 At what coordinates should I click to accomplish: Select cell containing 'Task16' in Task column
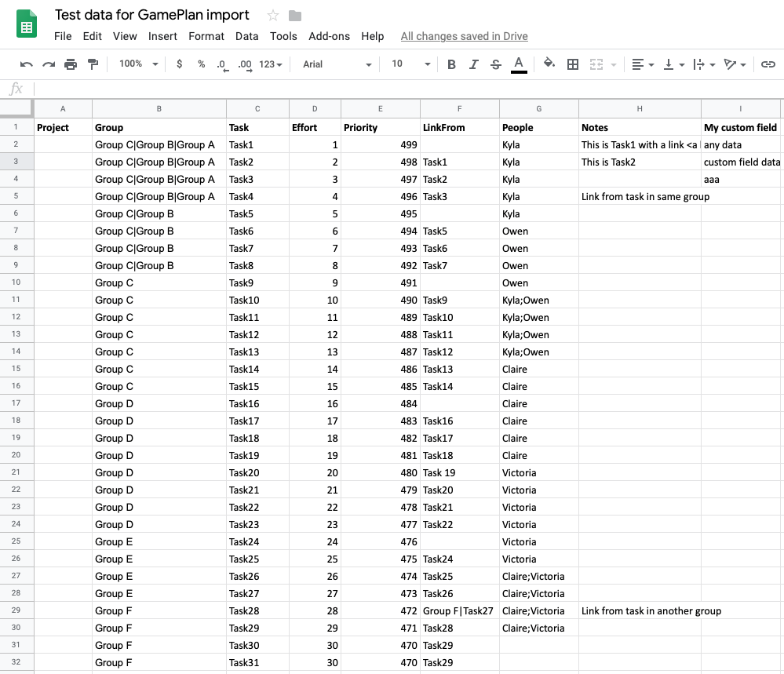click(257, 403)
